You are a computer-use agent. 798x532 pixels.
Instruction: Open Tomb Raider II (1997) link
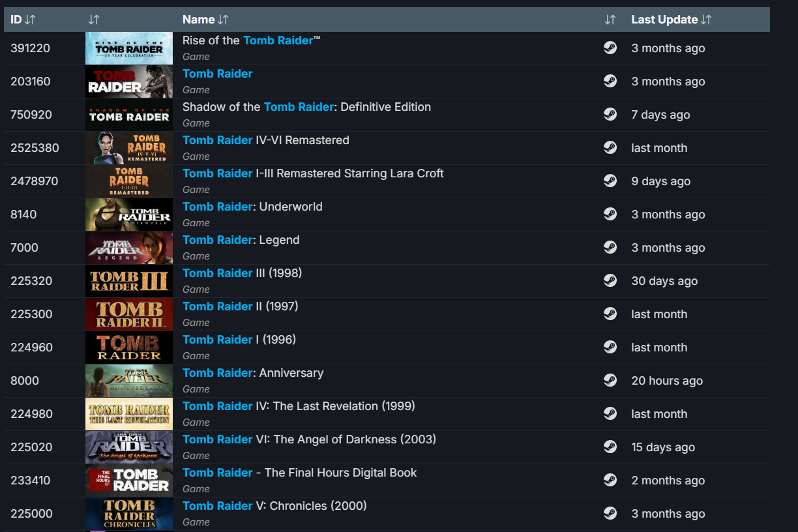point(241,306)
